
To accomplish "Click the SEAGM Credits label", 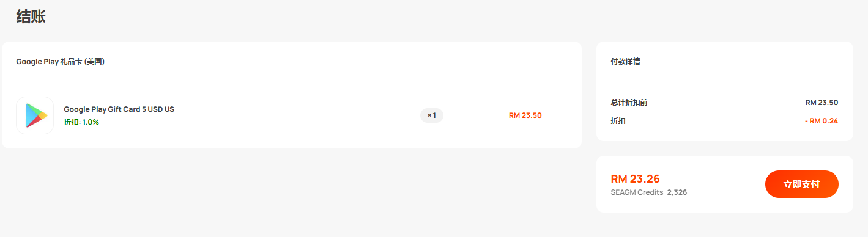I will click(x=637, y=192).
